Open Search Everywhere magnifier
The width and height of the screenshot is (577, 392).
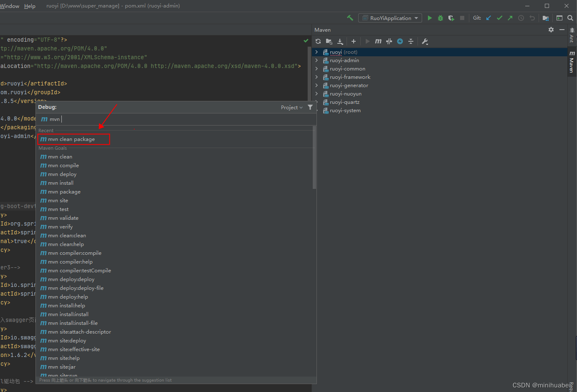click(570, 18)
